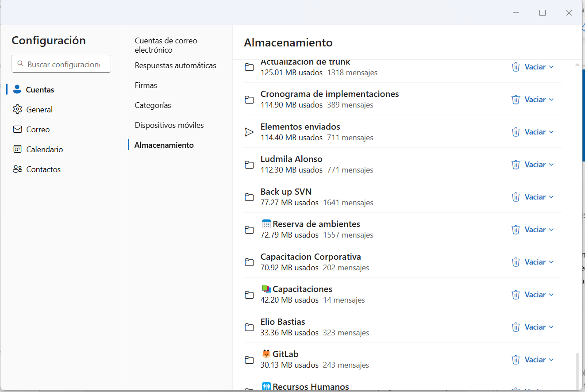Click the "30.13 MB usados" size

click(x=289, y=365)
